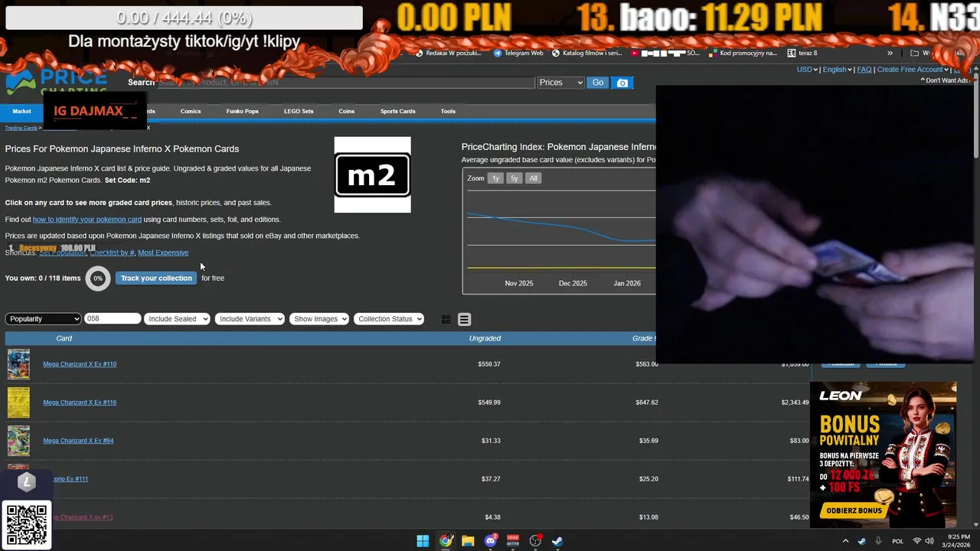Select the Coins tab
This screenshot has width=980, height=551.
(x=347, y=111)
